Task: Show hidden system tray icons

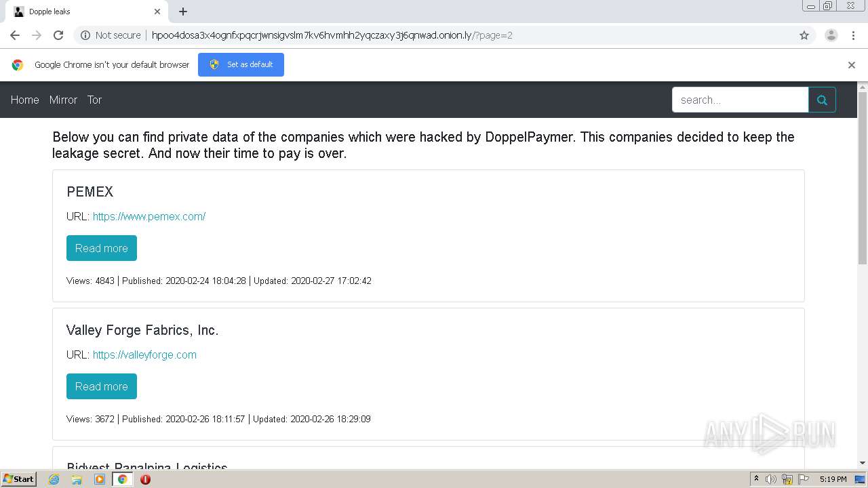Action: coord(756,479)
